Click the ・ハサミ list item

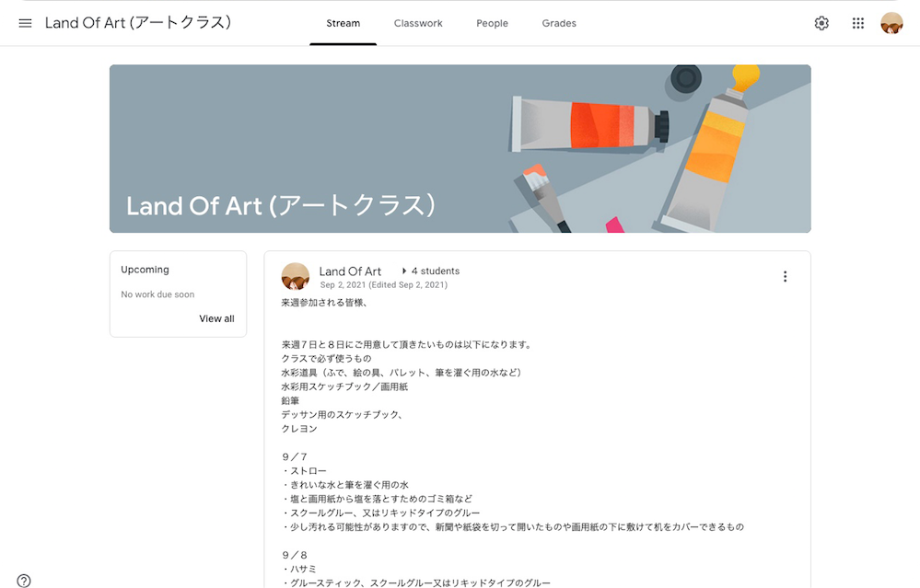point(299,569)
